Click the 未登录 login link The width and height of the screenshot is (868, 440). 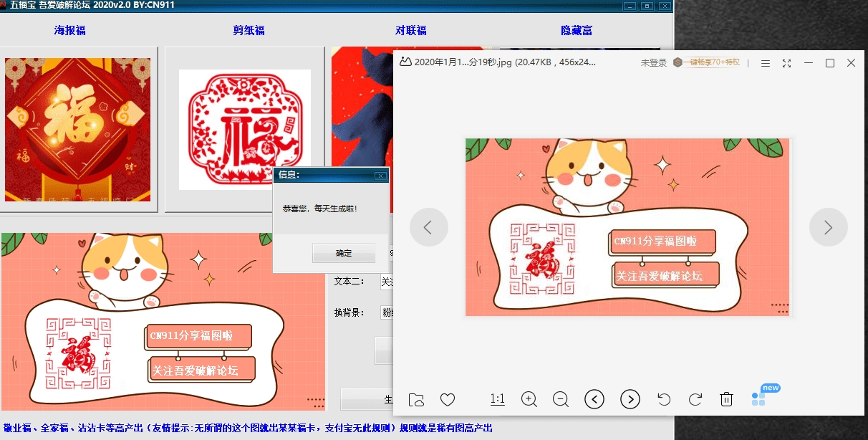point(653,63)
